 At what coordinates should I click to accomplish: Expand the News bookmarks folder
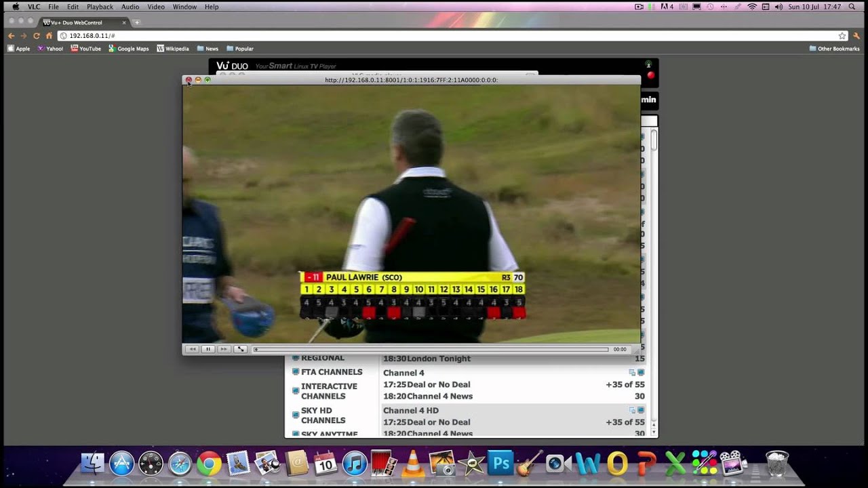[x=208, y=49]
